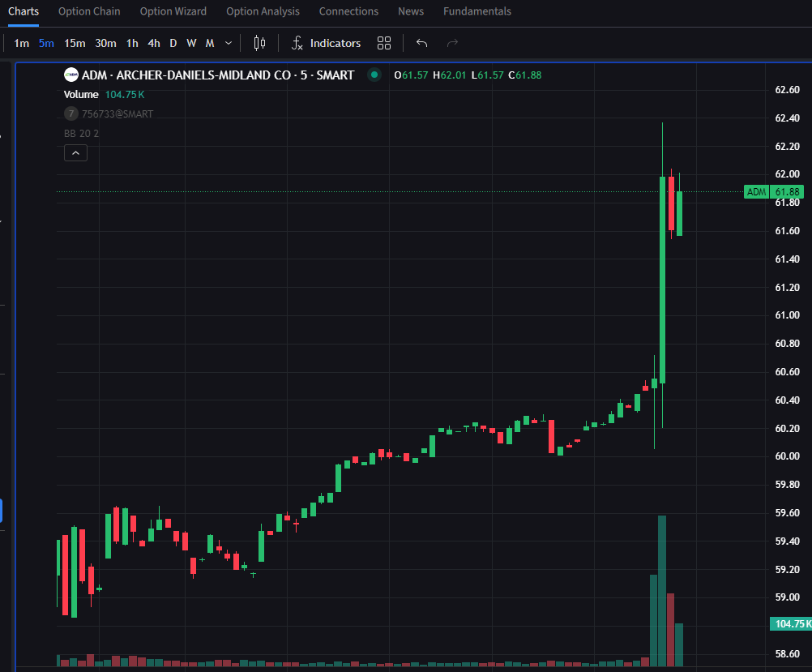This screenshot has width=812, height=672.
Task: Open the Indicators function icon
Action: (297, 43)
